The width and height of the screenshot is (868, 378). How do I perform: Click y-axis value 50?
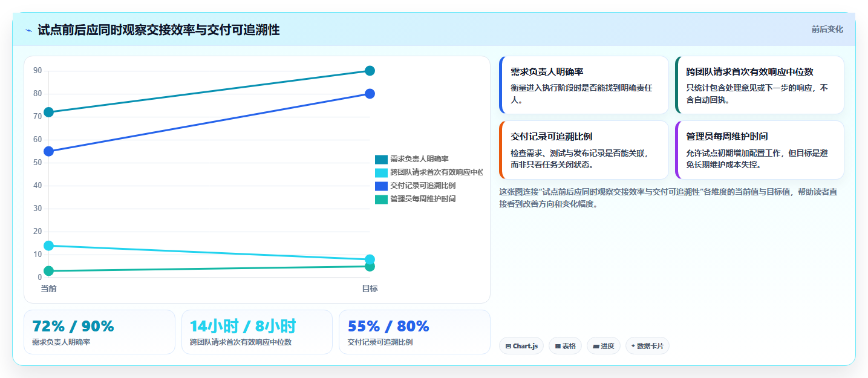pyautogui.click(x=38, y=163)
